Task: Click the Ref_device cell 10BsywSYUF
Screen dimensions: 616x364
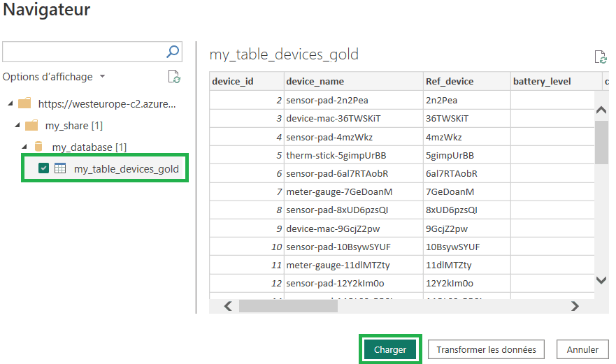Action: (466, 247)
